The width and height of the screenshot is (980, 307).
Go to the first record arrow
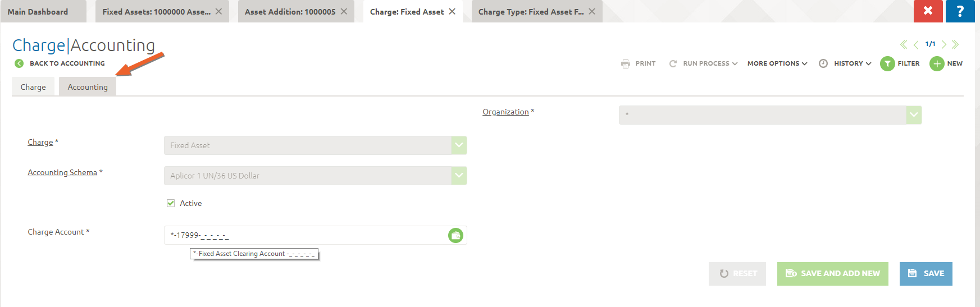[x=903, y=44]
